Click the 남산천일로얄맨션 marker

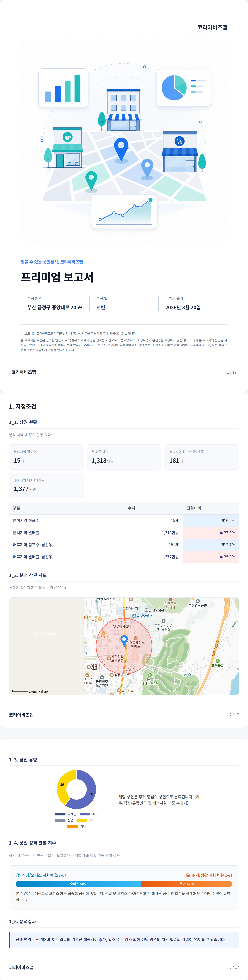[109, 658]
